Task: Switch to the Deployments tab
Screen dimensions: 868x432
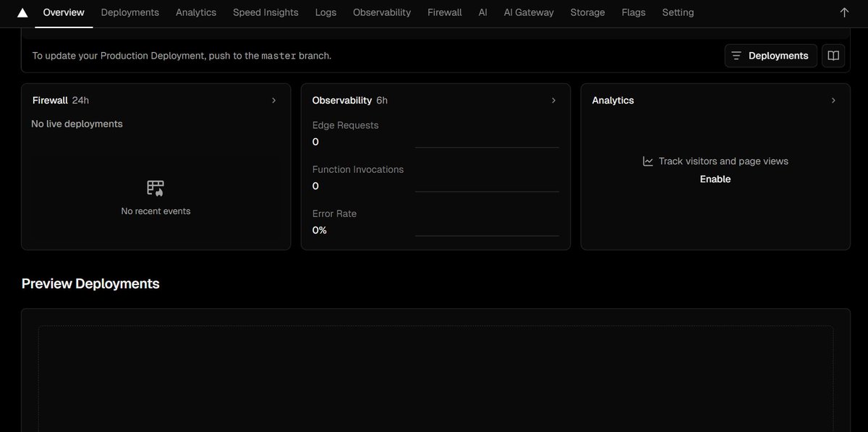Action: click(130, 12)
